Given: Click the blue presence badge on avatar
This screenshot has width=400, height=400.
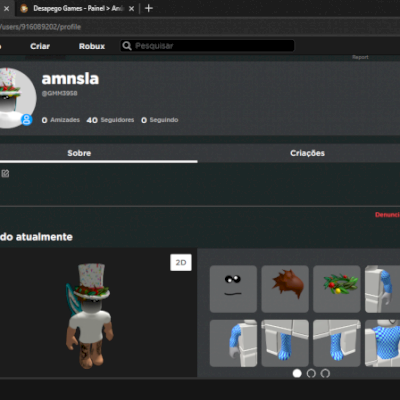Looking at the screenshot, I should point(27,119).
